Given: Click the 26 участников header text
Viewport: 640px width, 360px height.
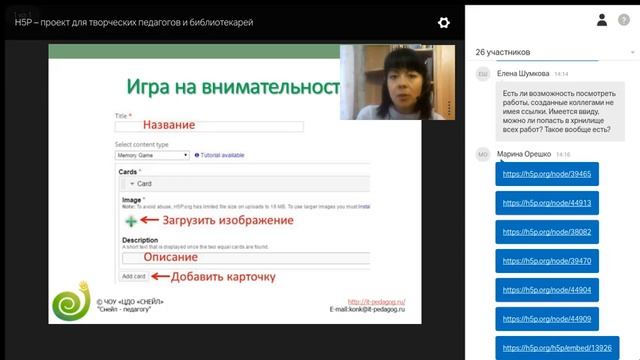Looking at the screenshot, I should [502, 52].
